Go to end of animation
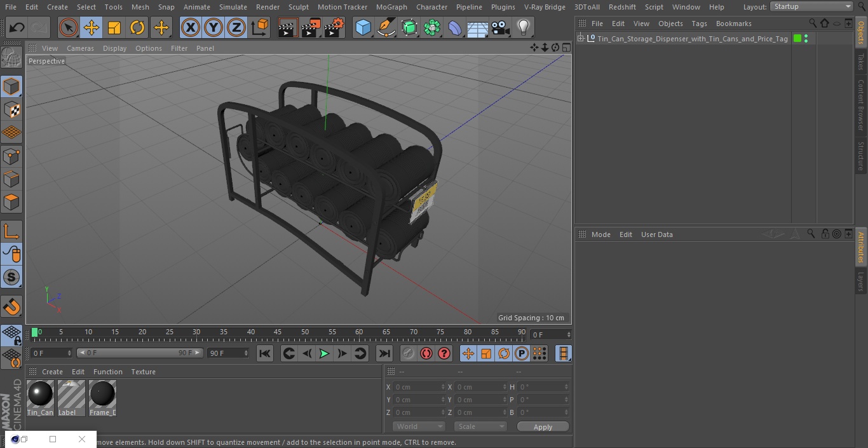This screenshot has width=868, height=448. click(384, 353)
